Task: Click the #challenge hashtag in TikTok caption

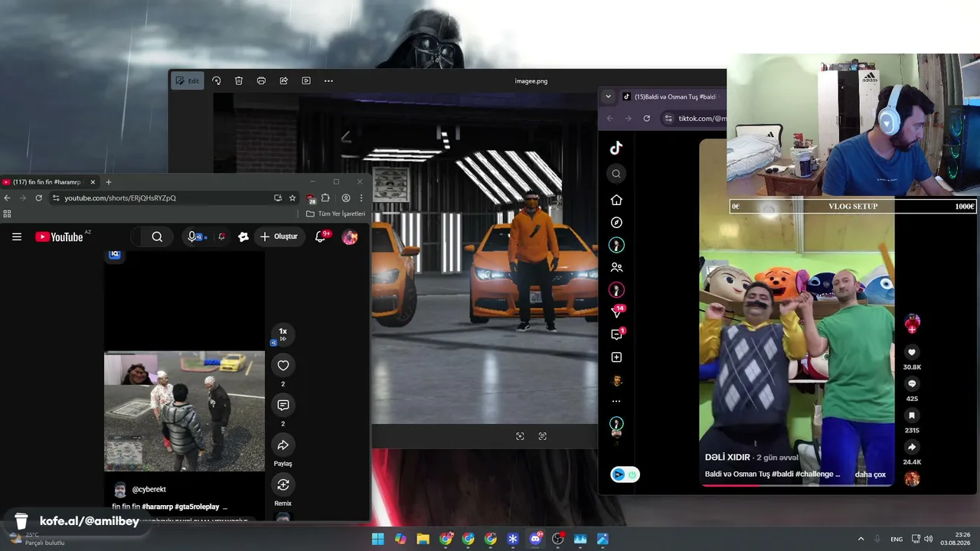Action: [815, 474]
